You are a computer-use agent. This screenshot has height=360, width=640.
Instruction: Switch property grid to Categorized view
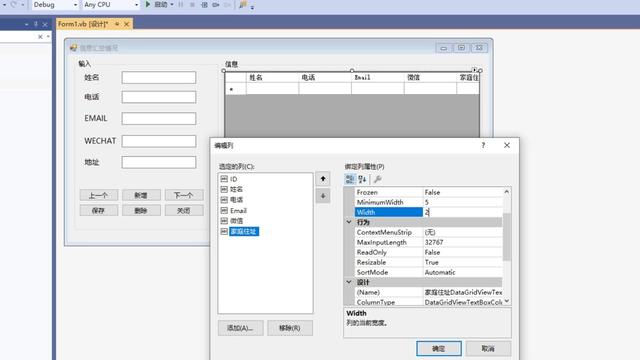pyautogui.click(x=350, y=179)
